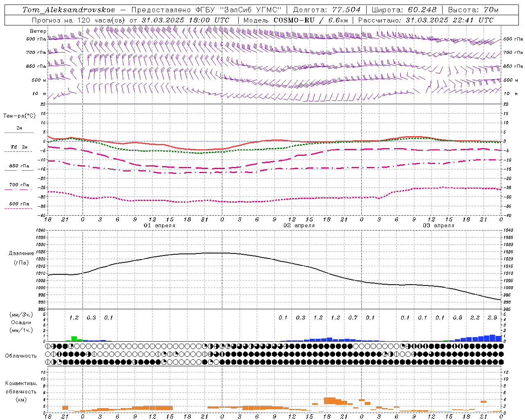Click the Тем-ра(°C) temperature panel label
This screenshot has height=420, width=525.
click(x=19, y=116)
